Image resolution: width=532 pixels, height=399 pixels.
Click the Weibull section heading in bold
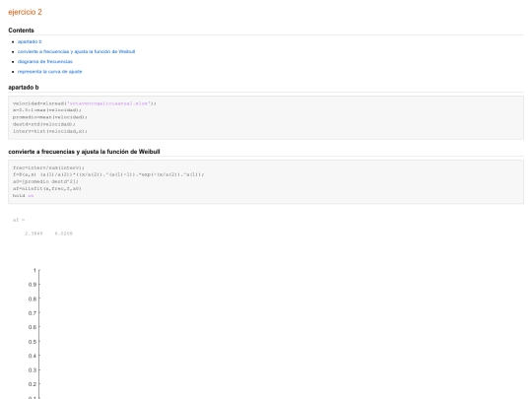pyautogui.click(x=84, y=152)
